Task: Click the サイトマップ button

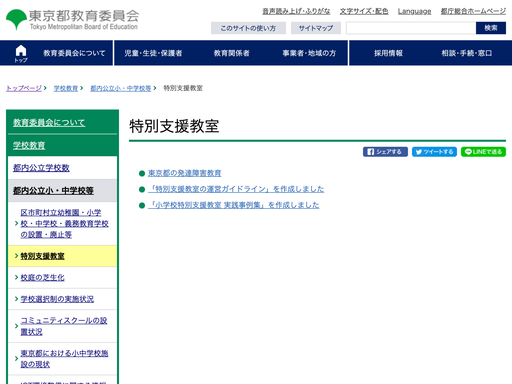Action: [x=316, y=28]
